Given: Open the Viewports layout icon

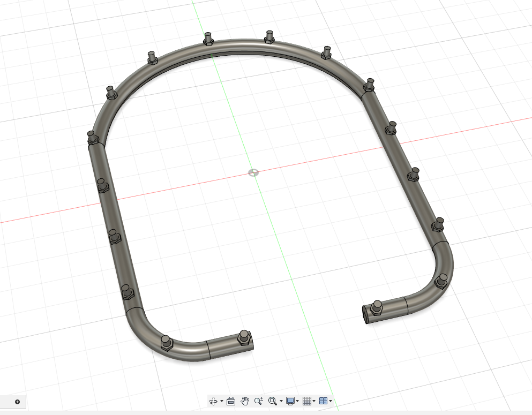Looking at the screenshot, I should pos(324,401).
